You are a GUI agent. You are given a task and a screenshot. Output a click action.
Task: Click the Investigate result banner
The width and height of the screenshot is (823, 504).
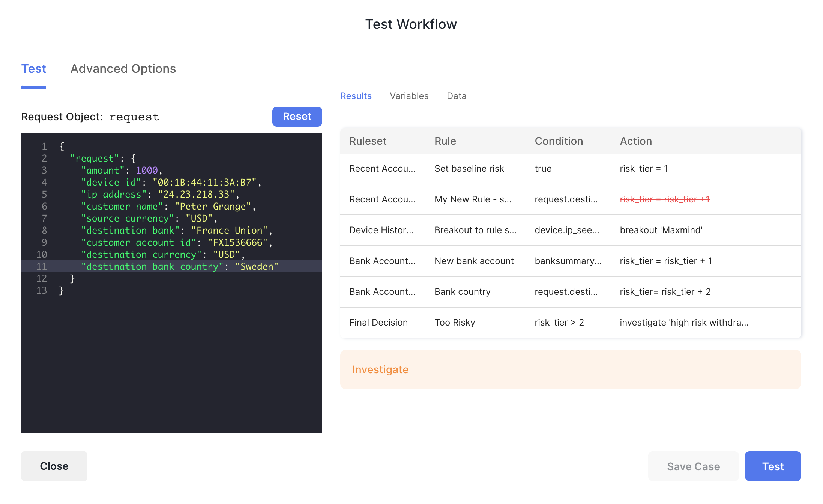click(x=570, y=369)
